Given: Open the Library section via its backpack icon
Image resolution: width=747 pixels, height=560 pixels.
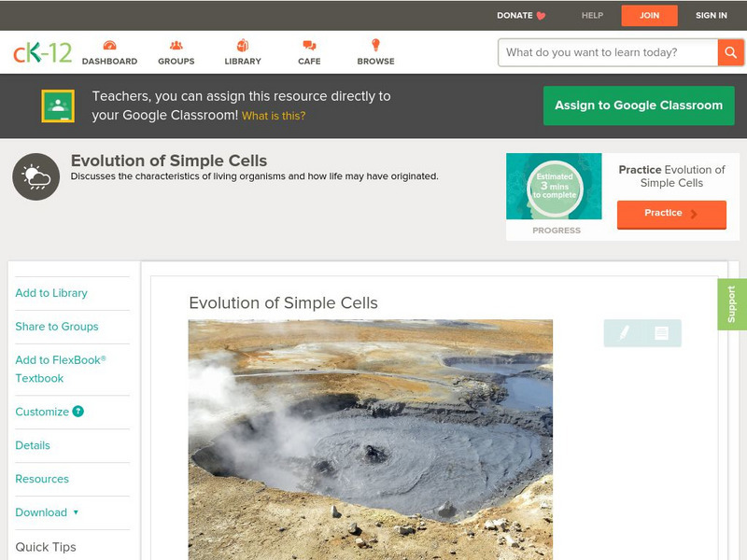Looking at the screenshot, I should point(243,45).
